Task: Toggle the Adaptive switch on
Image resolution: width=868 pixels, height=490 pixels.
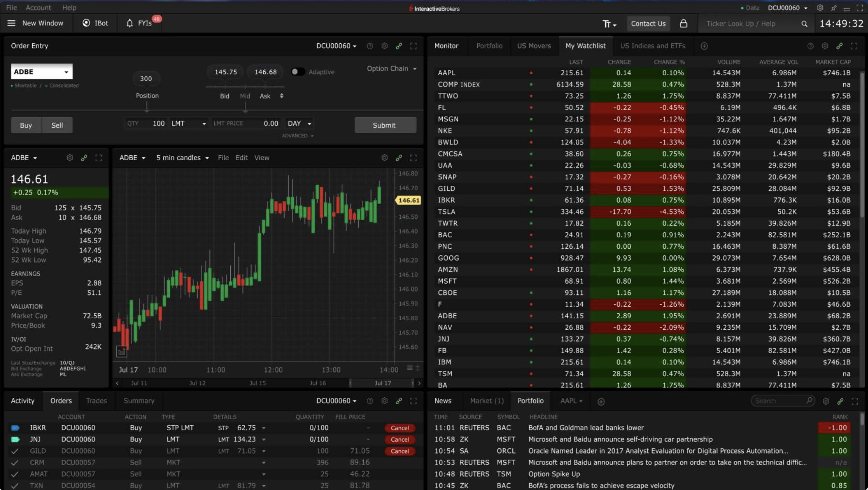Action: [x=298, y=72]
